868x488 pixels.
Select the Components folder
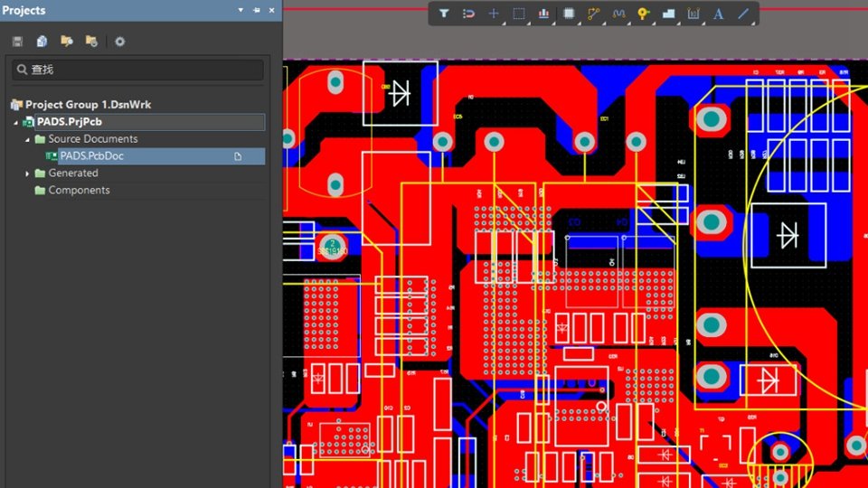79,191
